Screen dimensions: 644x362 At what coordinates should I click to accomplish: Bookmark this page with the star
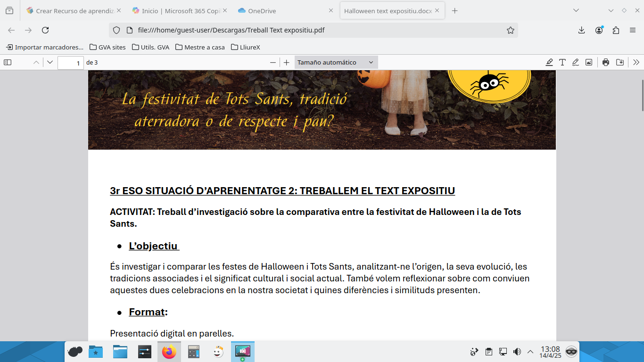point(510,30)
